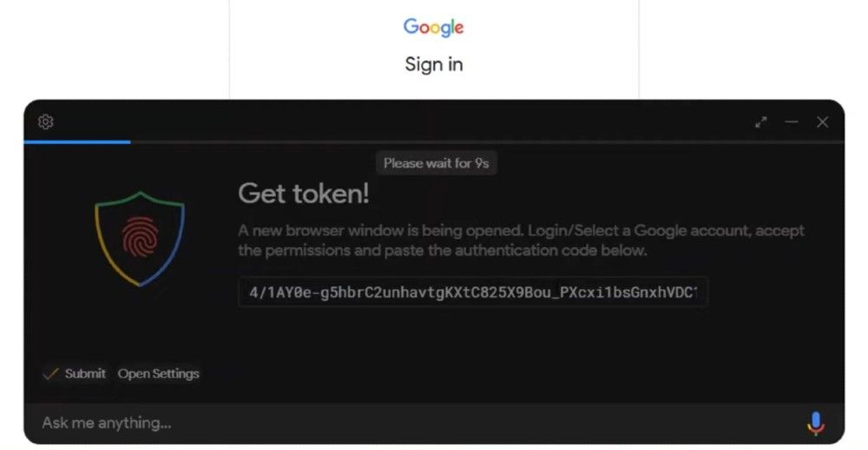This screenshot has height=450, width=868.
Task: Click the blue filled progress bar segment
Action: pos(77,142)
